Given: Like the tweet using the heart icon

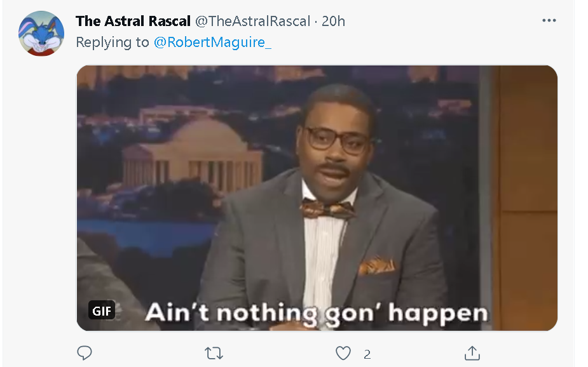Looking at the screenshot, I should tap(343, 353).
